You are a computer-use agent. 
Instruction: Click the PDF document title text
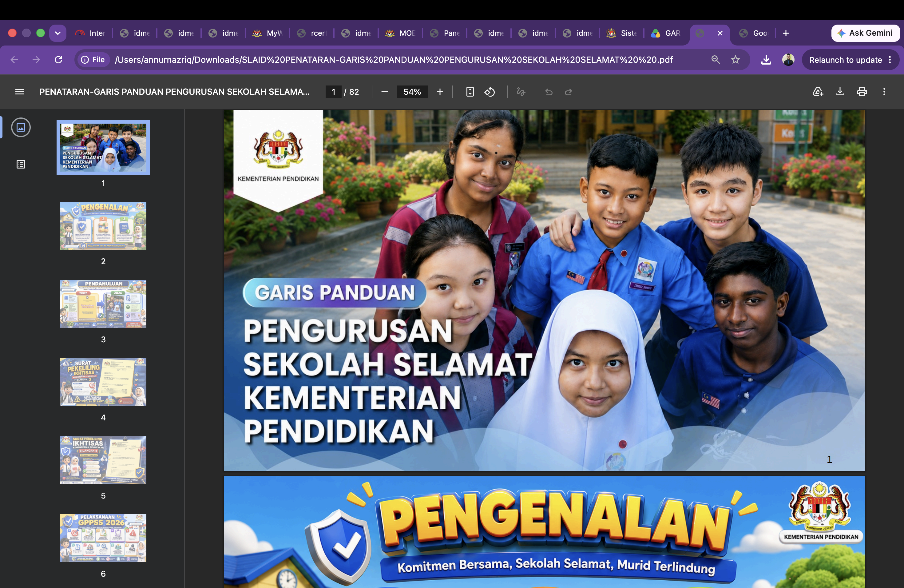174,92
